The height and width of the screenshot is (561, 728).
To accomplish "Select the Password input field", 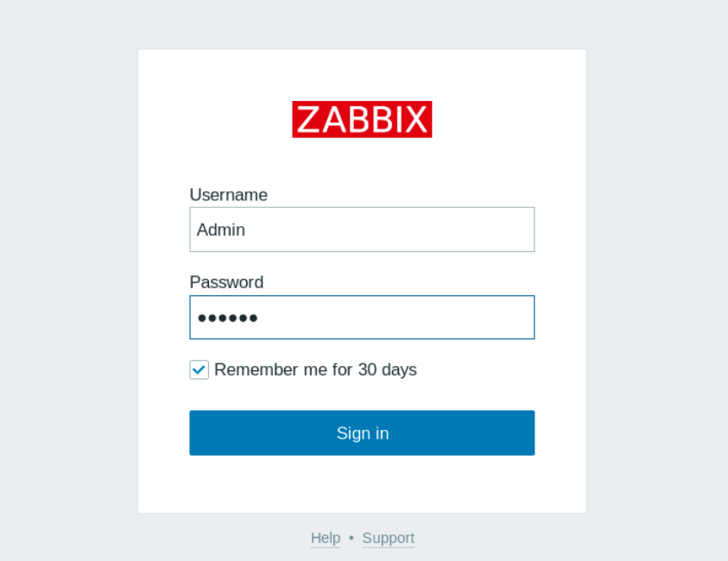I will click(362, 318).
